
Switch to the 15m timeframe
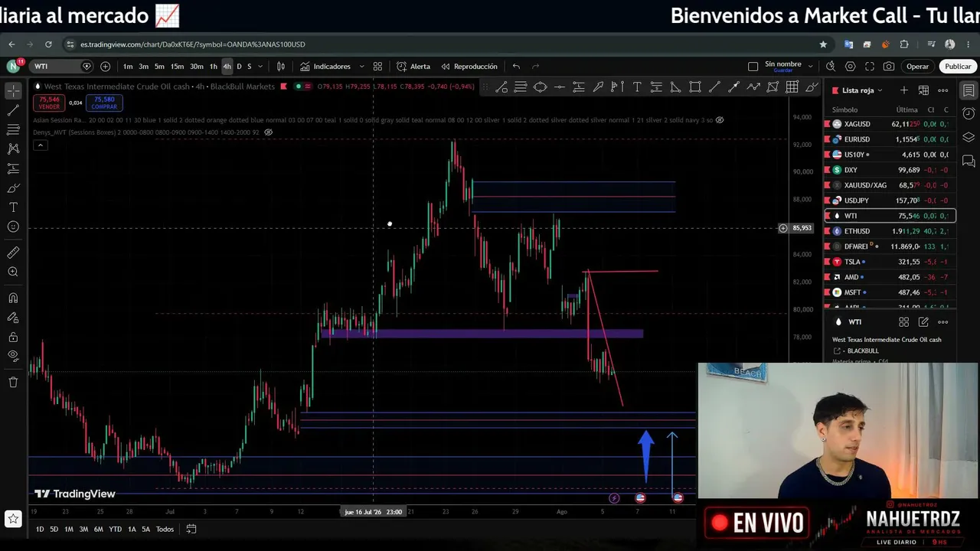click(x=177, y=67)
